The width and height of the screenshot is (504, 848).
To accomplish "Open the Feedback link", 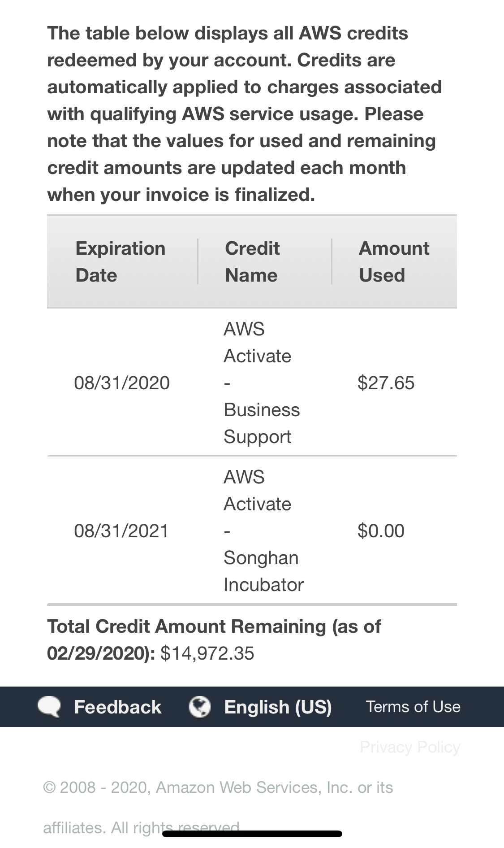I will point(117,707).
